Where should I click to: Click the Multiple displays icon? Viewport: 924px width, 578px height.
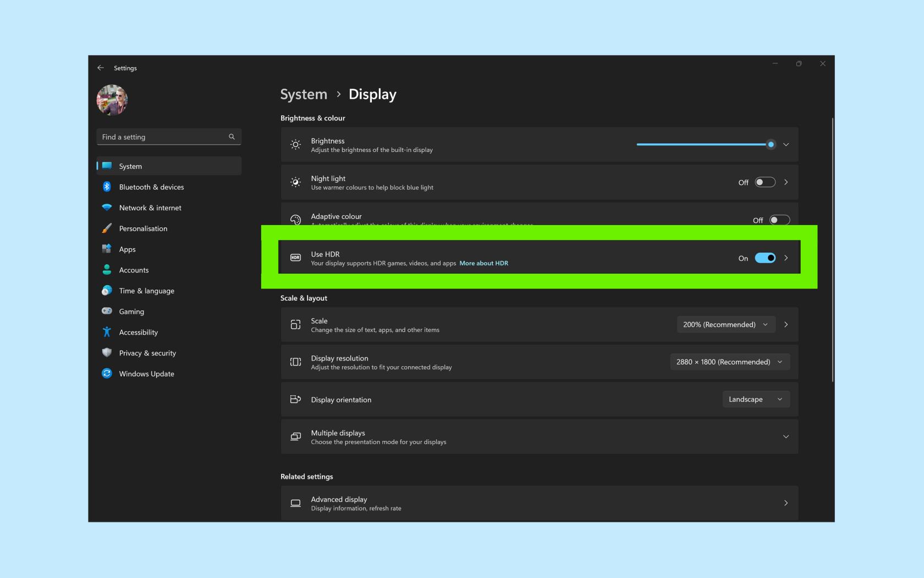tap(295, 437)
